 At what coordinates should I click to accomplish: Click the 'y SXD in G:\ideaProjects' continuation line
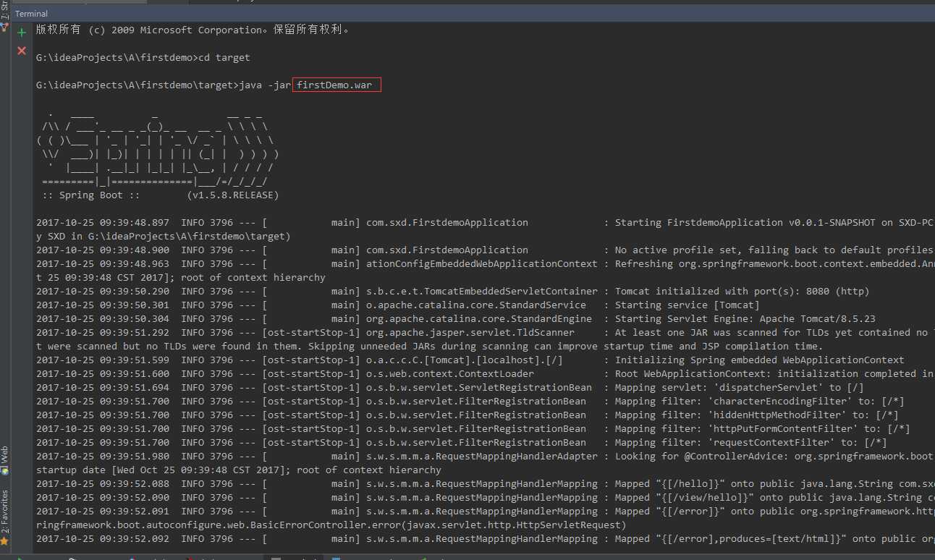164,237
